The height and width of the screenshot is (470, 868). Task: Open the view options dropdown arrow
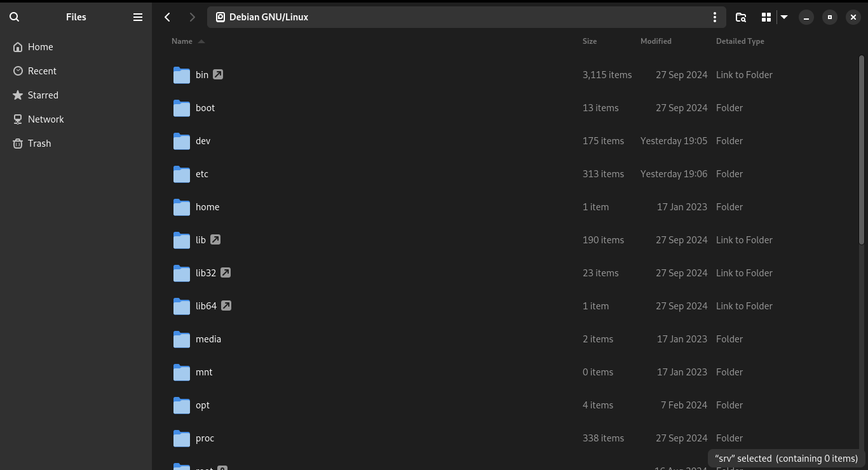click(x=784, y=17)
